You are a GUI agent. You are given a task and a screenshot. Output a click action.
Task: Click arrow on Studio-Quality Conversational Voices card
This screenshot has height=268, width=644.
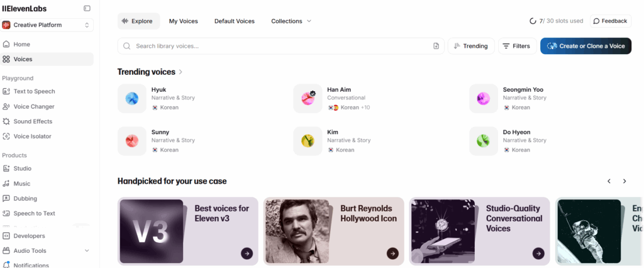point(538,254)
